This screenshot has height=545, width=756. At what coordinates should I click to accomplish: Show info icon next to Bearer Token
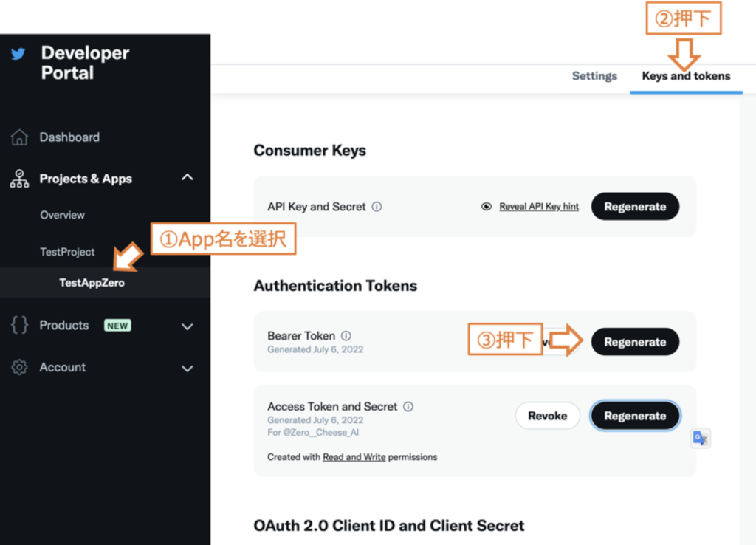346,336
